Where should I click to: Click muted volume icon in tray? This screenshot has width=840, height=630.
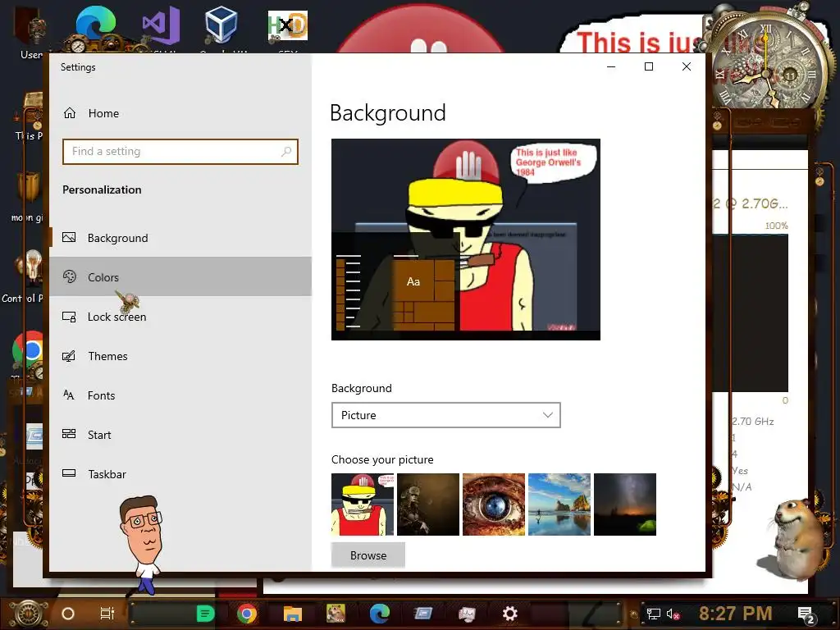click(x=673, y=614)
